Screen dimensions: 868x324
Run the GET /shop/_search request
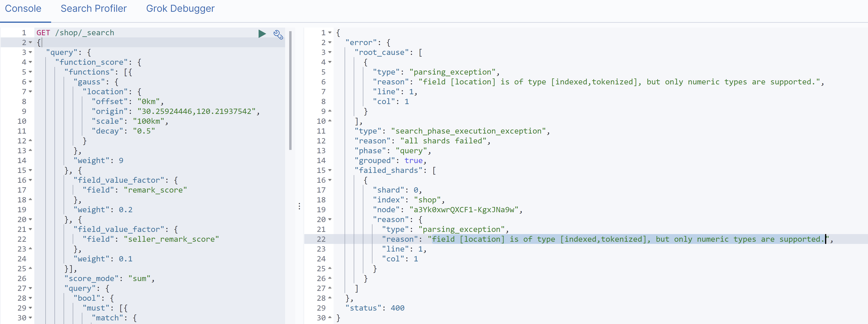pyautogui.click(x=262, y=34)
